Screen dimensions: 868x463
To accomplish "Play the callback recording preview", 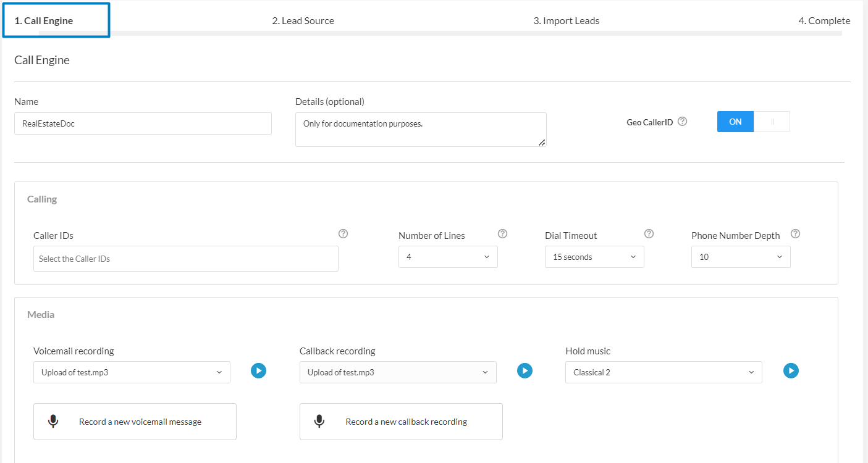I will (x=525, y=370).
